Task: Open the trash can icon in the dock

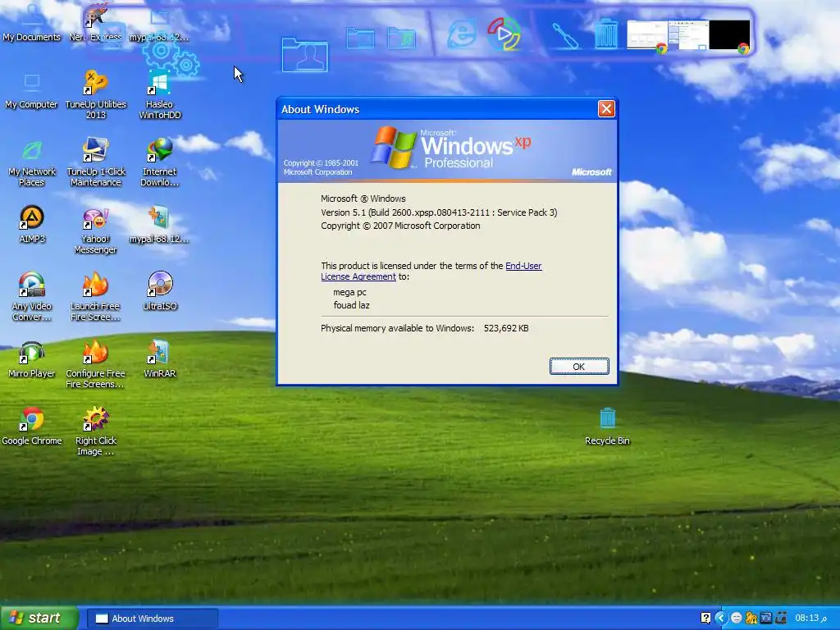Action: point(606,34)
